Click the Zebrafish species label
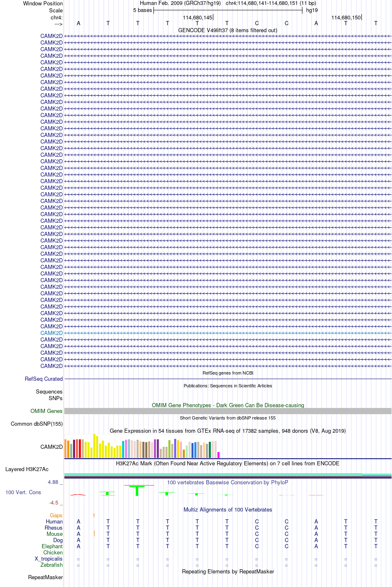Viewport: 392px width, 587px height. [x=52, y=565]
